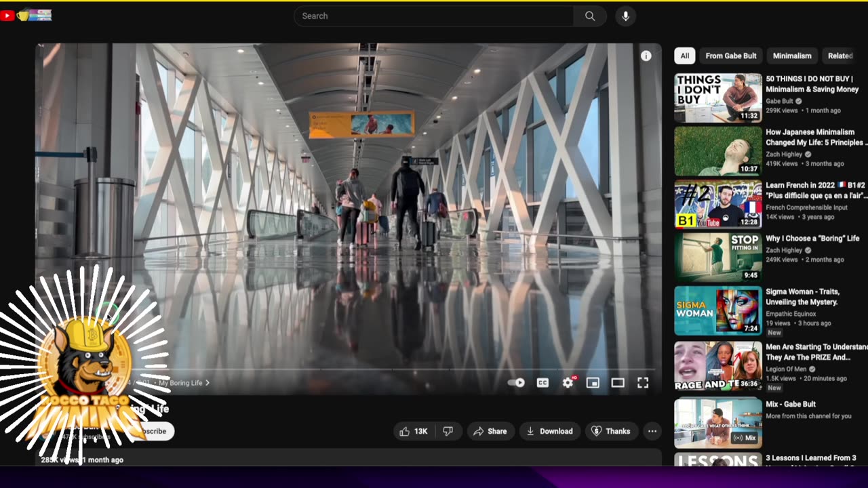Screen dimensions: 868x488
Task: Open player settings gear icon
Action: tap(568, 383)
